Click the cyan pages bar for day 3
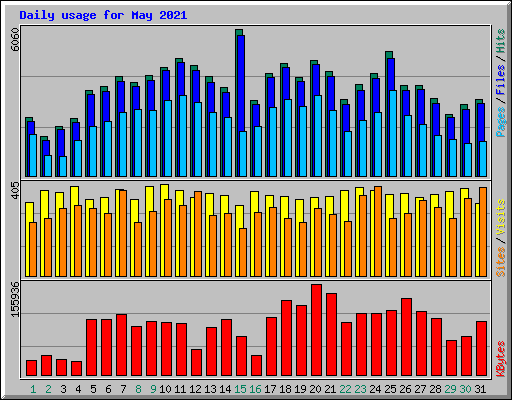The width and height of the screenshot is (512, 400). click(63, 166)
